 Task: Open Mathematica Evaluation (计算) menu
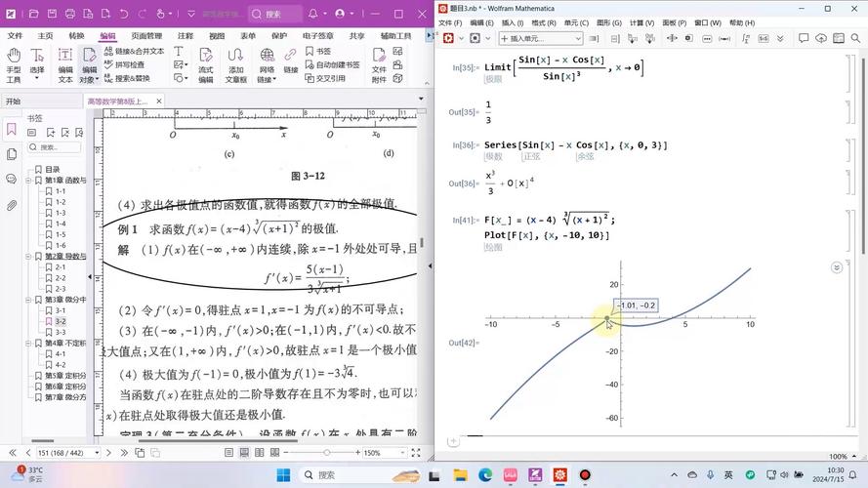pos(641,22)
